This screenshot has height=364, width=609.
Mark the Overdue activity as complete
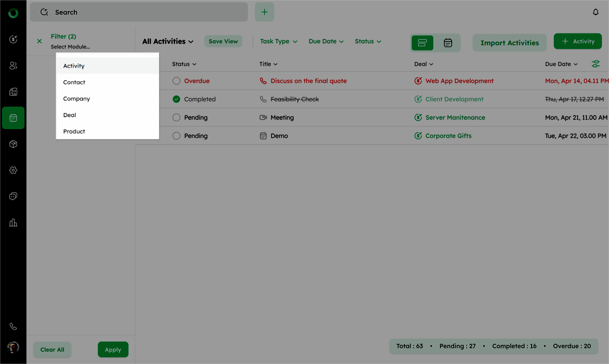[x=176, y=81]
